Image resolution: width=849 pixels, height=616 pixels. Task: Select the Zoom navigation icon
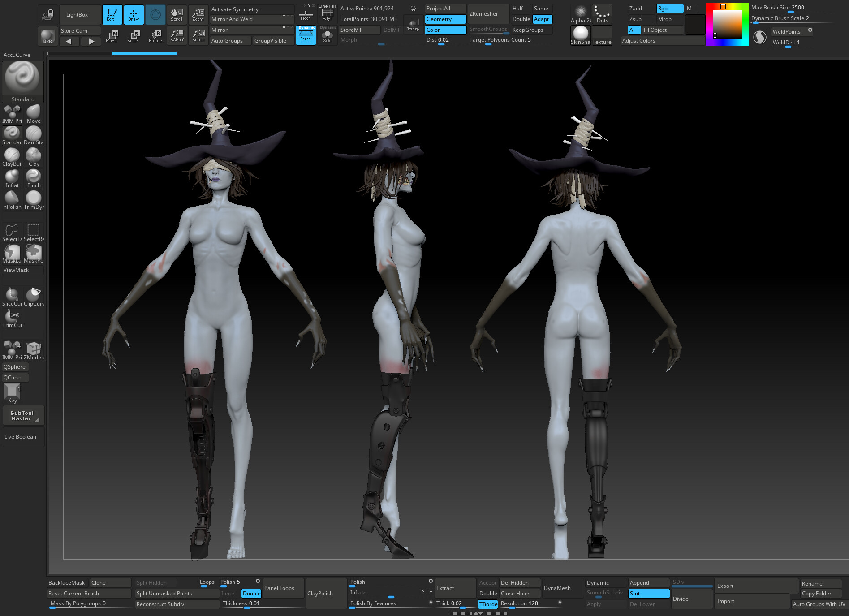tap(198, 14)
